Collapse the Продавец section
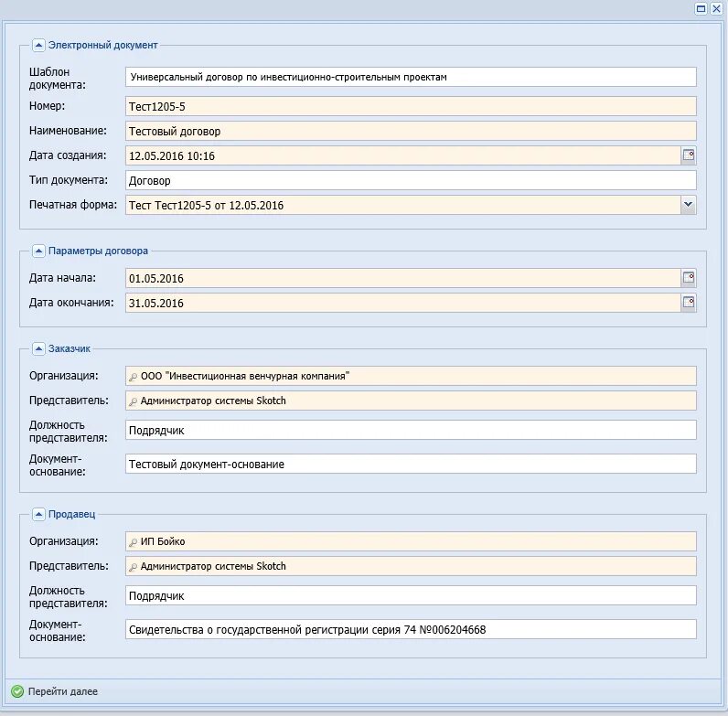Viewport: 728px width, 716px height. click(38, 515)
